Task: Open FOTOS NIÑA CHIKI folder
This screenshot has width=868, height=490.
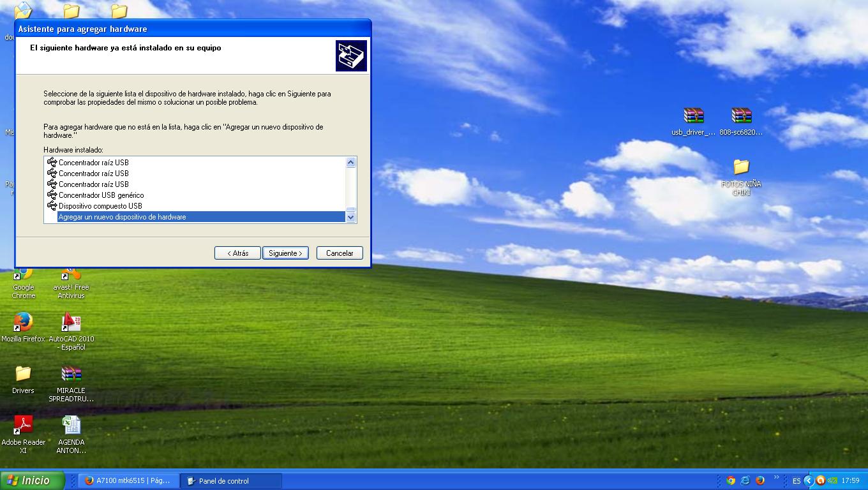Action: 741,177
